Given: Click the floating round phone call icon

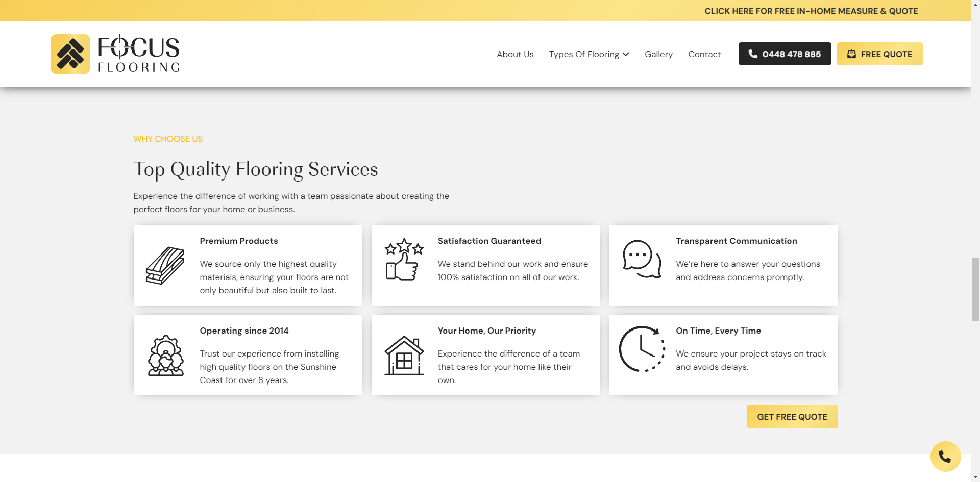Looking at the screenshot, I should (945, 456).
